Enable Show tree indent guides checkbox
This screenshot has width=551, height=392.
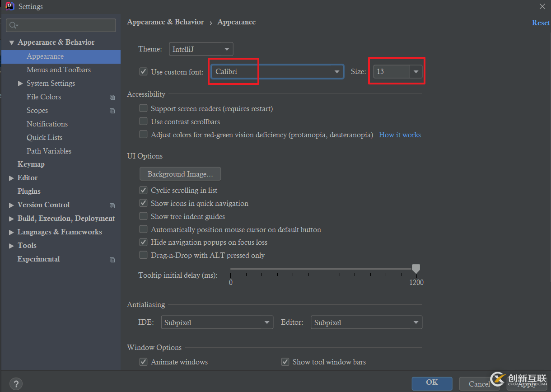click(x=144, y=216)
